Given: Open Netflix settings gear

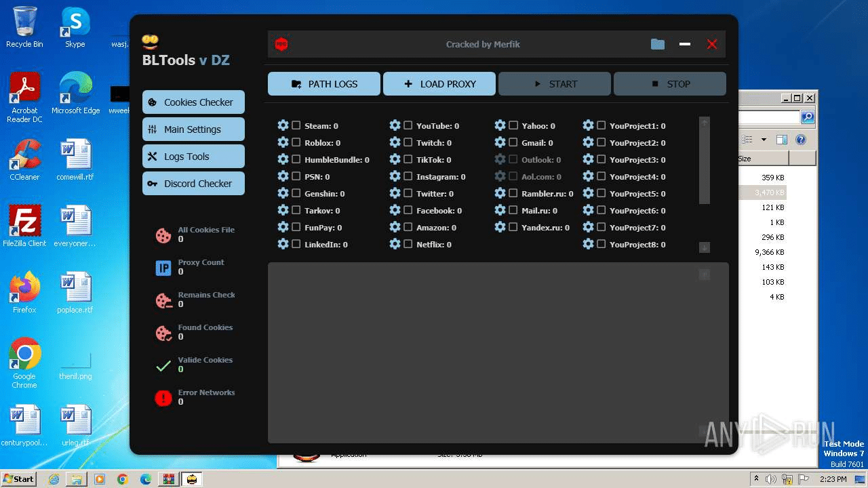Looking at the screenshot, I should pos(395,244).
